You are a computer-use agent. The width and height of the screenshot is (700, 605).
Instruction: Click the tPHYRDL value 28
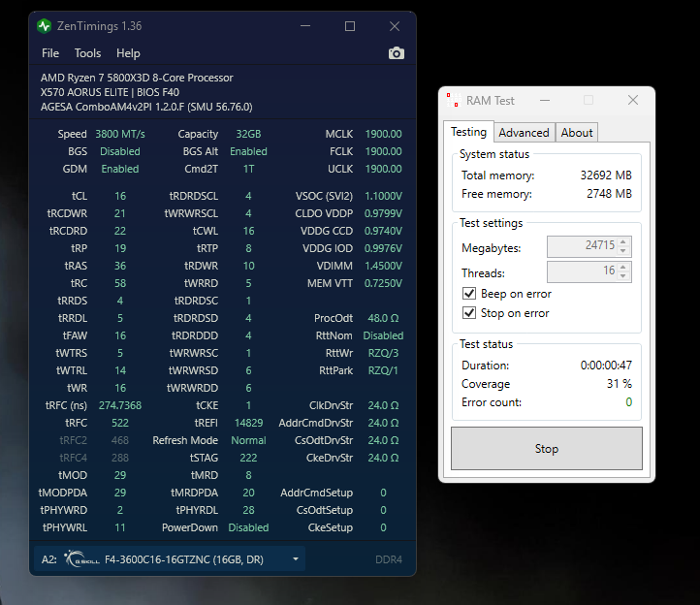point(248,510)
